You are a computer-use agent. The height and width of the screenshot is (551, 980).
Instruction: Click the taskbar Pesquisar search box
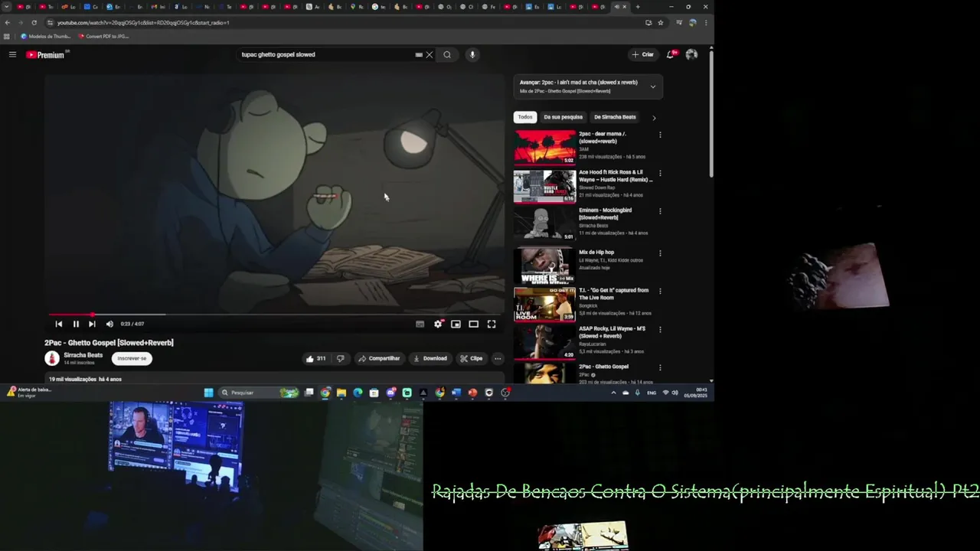[259, 393]
